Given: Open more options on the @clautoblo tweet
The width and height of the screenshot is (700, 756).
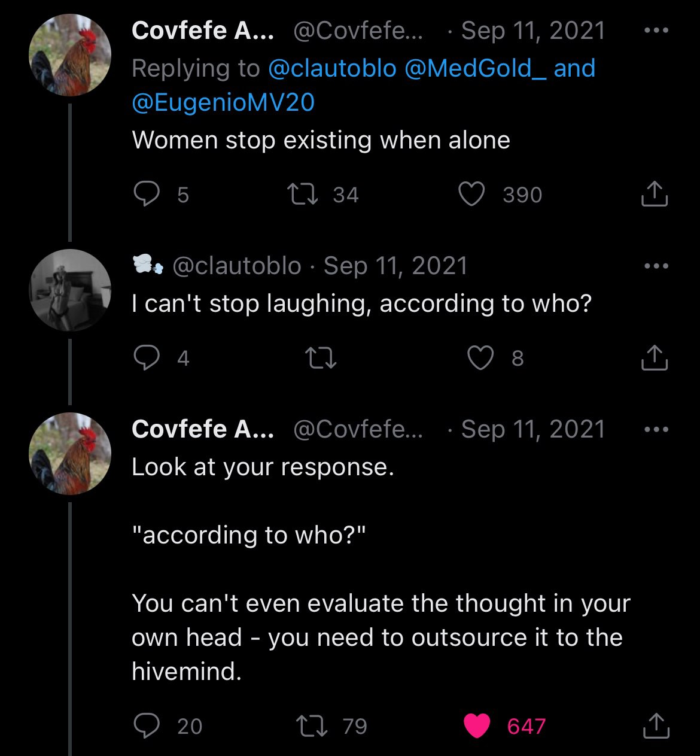Looking at the screenshot, I should click(x=656, y=266).
